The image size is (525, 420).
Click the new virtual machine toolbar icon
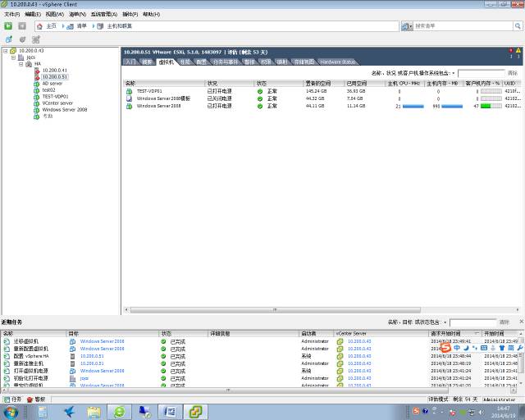pos(9,39)
